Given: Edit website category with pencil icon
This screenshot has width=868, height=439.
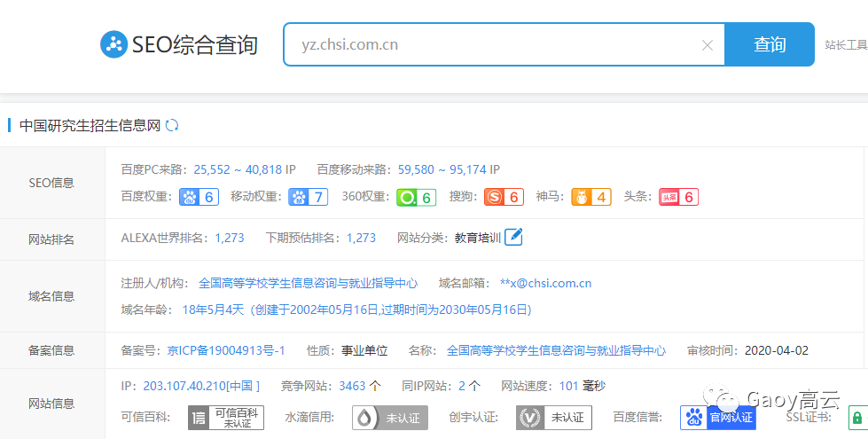Looking at the screenshot, I should click(513, 237).
